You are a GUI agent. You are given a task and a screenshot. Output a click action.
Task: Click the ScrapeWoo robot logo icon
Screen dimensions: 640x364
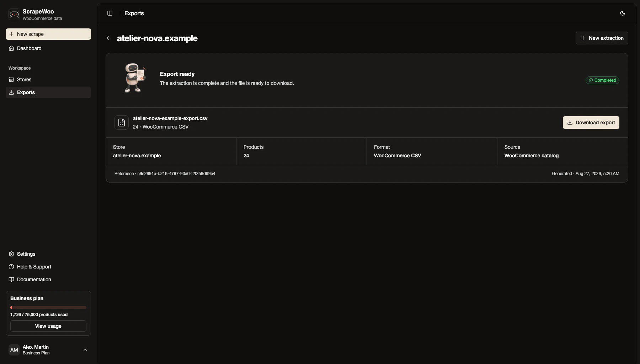click(14, 14)
